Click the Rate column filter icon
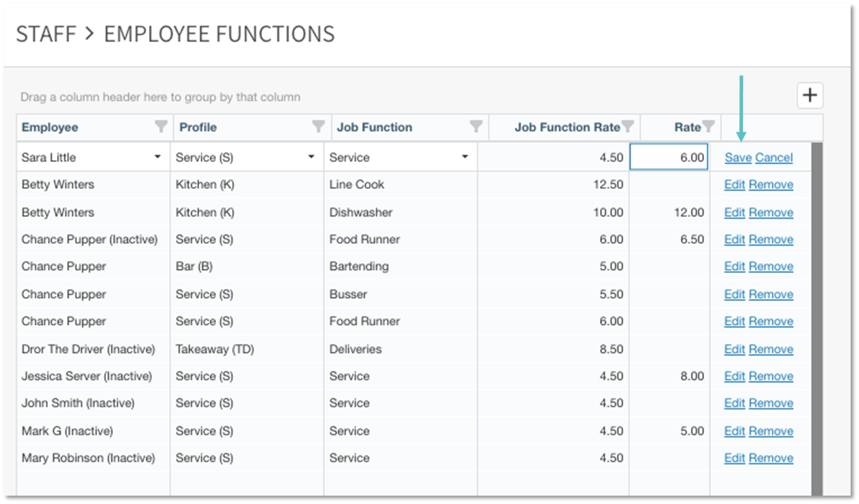 (x=708, y=127)
